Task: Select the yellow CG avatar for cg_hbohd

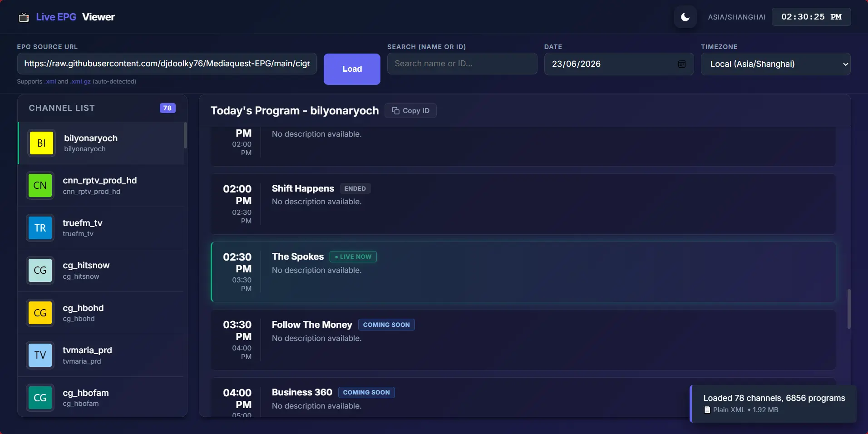Action: click(40, 313)
